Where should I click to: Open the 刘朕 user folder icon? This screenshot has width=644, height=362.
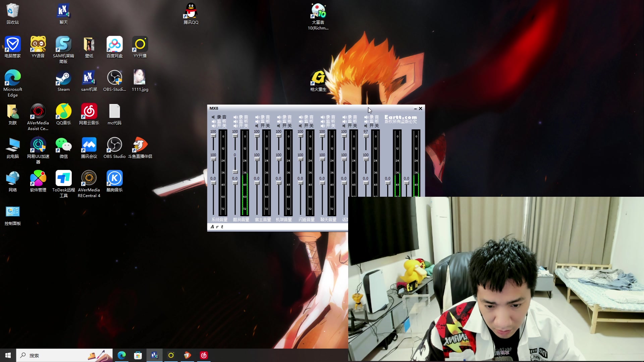(x=13, y=114)
